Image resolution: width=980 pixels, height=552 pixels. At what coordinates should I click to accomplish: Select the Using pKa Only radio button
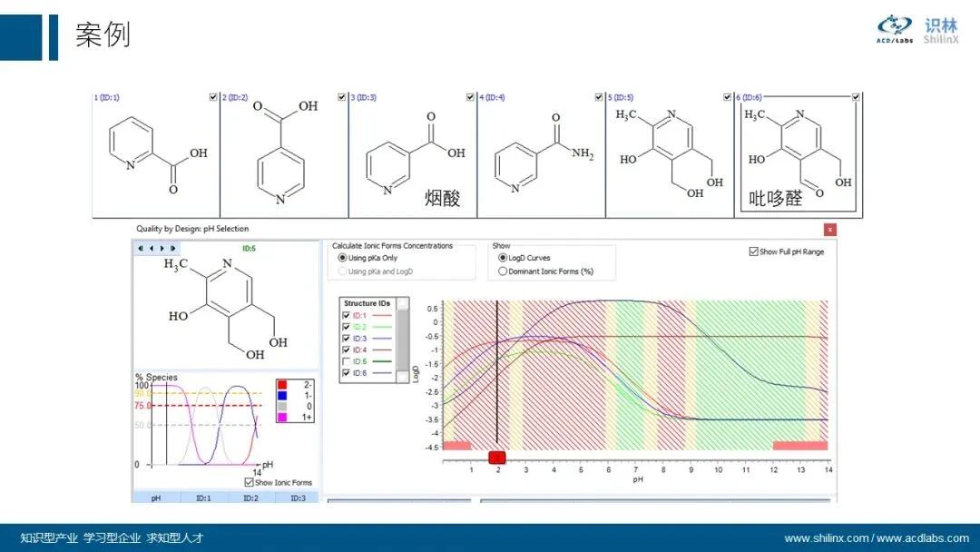342,258
